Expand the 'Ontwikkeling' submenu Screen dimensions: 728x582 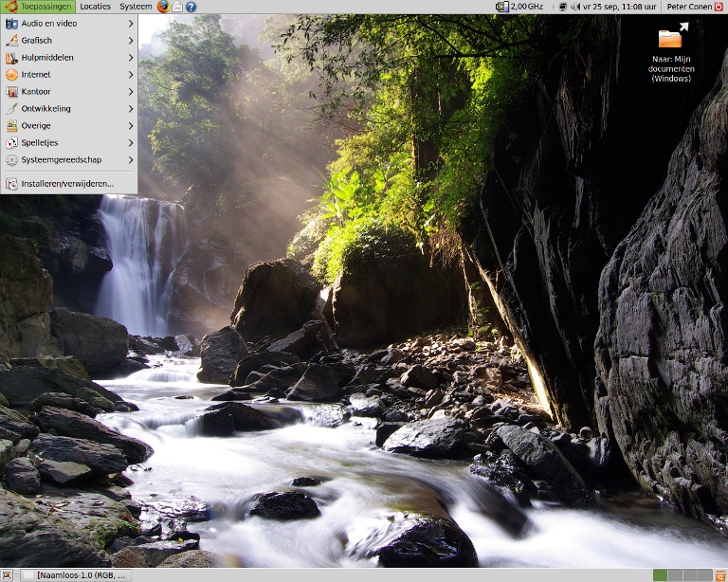click(69, 109)
